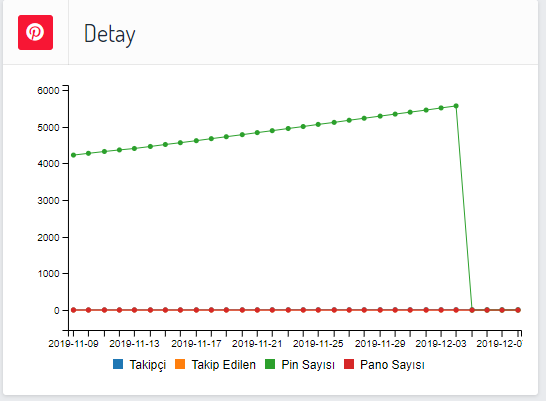Click the last red point at chart's right edge
Viewport: 546px width, 401px height.
tap(518, 310)
